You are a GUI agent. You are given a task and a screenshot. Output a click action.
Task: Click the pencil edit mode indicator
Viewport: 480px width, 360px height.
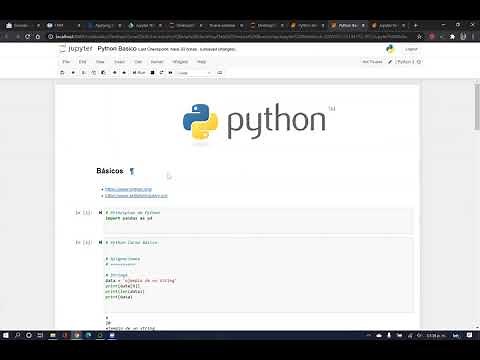pyautogui.click(x=390, y=62)
